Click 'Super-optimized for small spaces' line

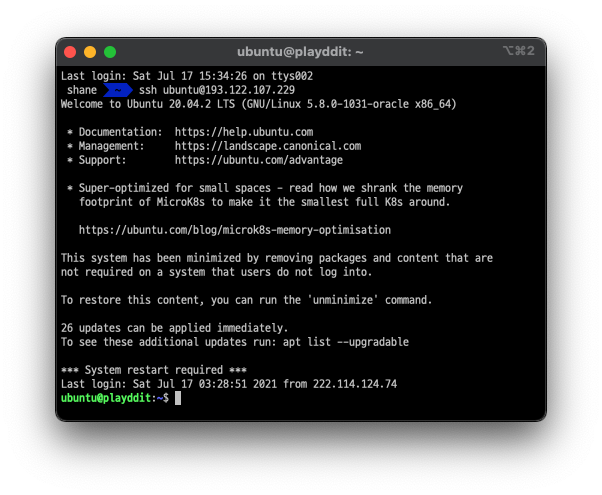[265, 188]
